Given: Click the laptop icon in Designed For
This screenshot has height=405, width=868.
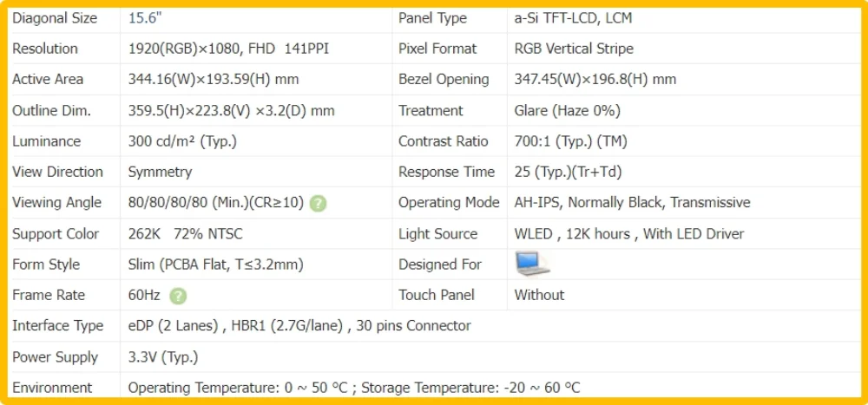Looking at the screenshot, I should point(532,264).
